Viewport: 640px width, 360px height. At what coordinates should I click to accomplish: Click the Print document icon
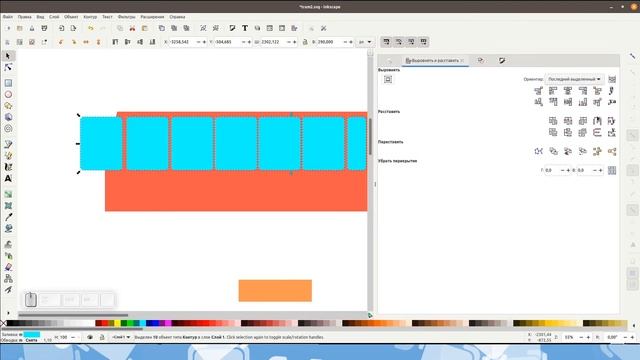44,28
